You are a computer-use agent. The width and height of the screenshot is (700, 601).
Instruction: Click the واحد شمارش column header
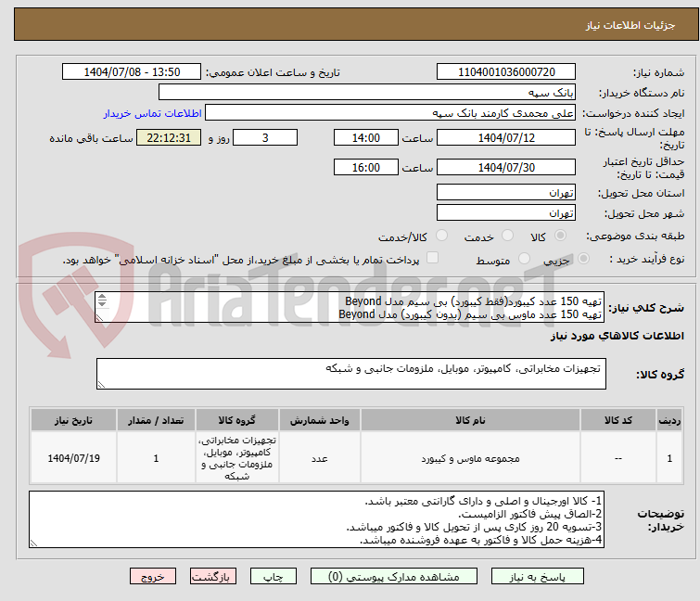[x=320, y=421]
